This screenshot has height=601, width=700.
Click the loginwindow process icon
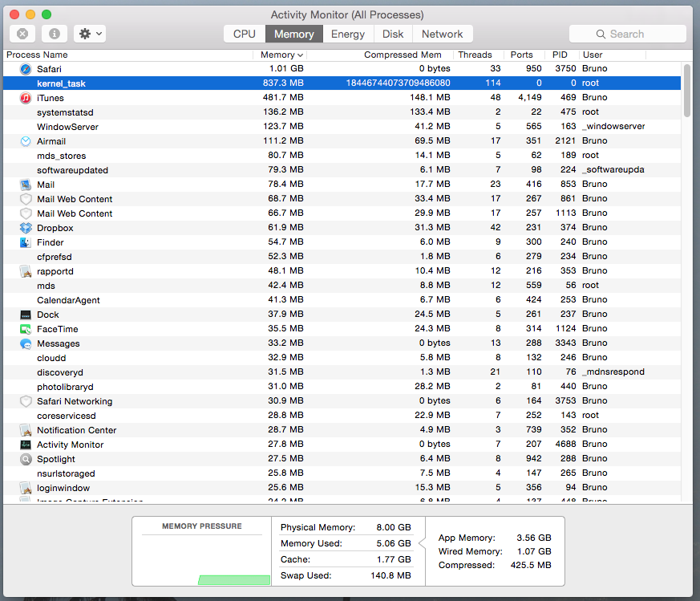tap(26, 488)
